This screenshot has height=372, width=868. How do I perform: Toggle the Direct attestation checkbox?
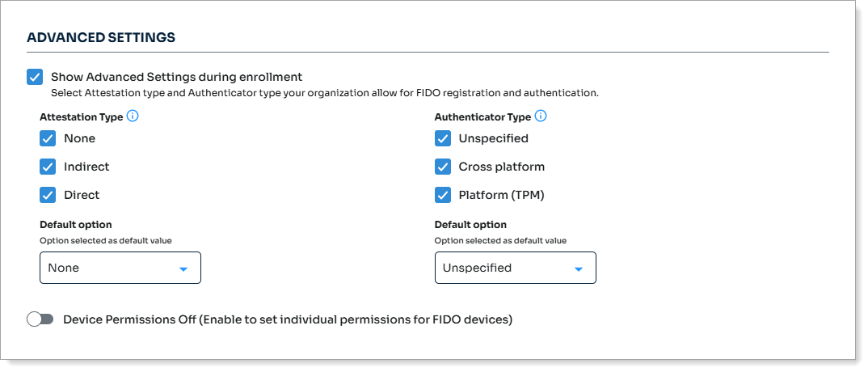click(x=48, y=195)
